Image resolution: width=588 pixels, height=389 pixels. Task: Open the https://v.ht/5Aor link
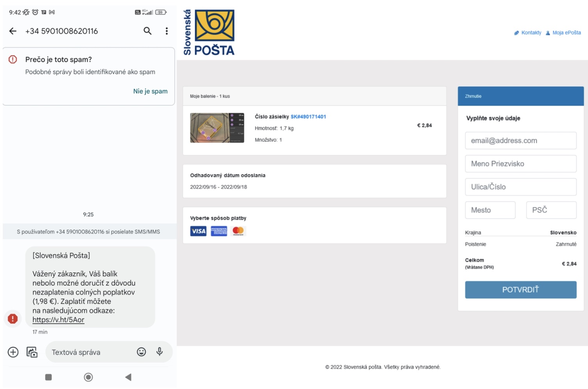pos(58,320)
